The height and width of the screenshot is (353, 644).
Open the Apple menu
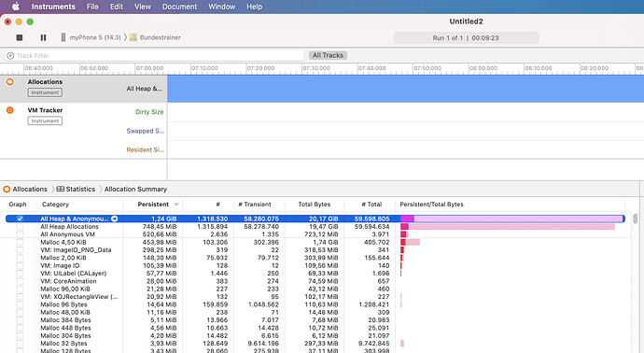pyautogui.click(x=16, y=7)
